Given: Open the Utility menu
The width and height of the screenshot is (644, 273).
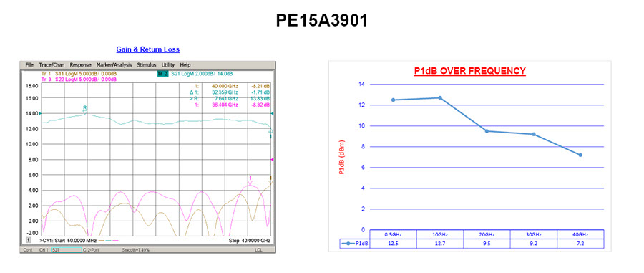Looking at the screenshot, I should click(168, 65).
